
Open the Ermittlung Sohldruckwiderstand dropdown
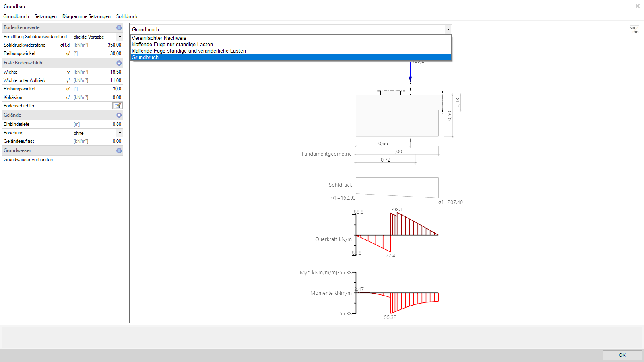click(120, 37)
